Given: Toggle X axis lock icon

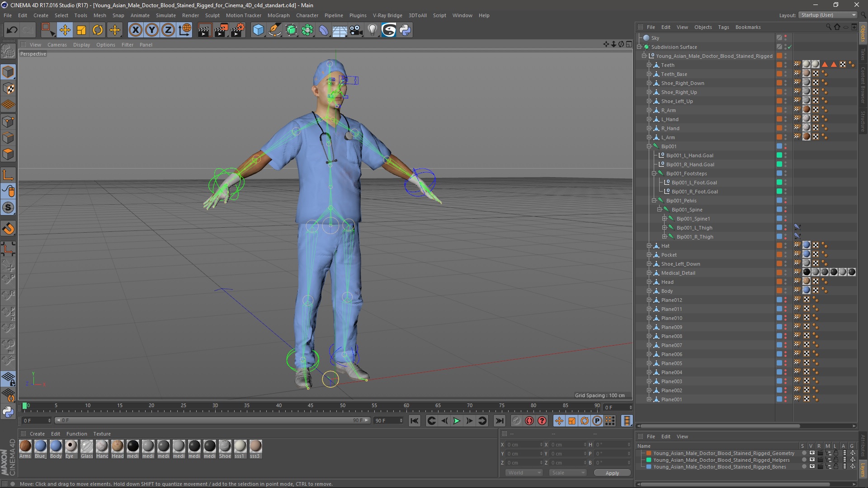Looking at the screenshot, I should [x=135, y=30].
